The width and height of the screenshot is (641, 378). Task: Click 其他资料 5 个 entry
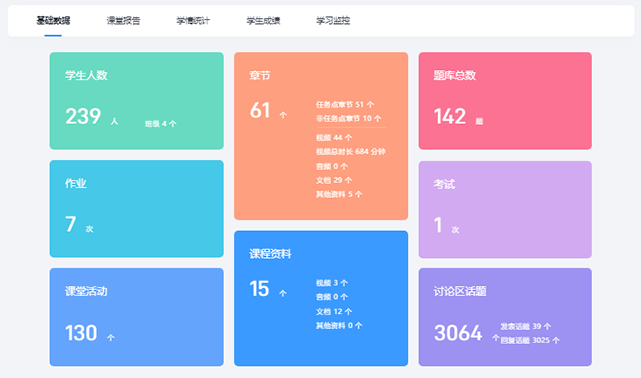click(338, 194)
